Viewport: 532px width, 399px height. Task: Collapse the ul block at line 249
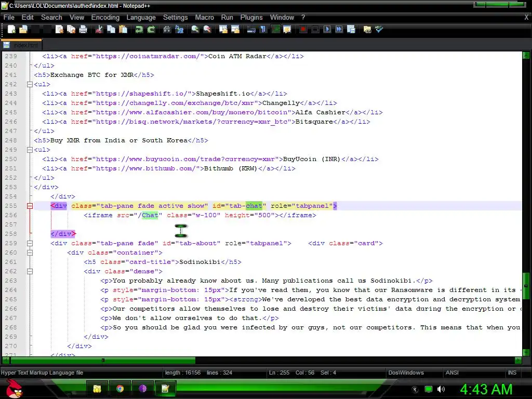30,150
